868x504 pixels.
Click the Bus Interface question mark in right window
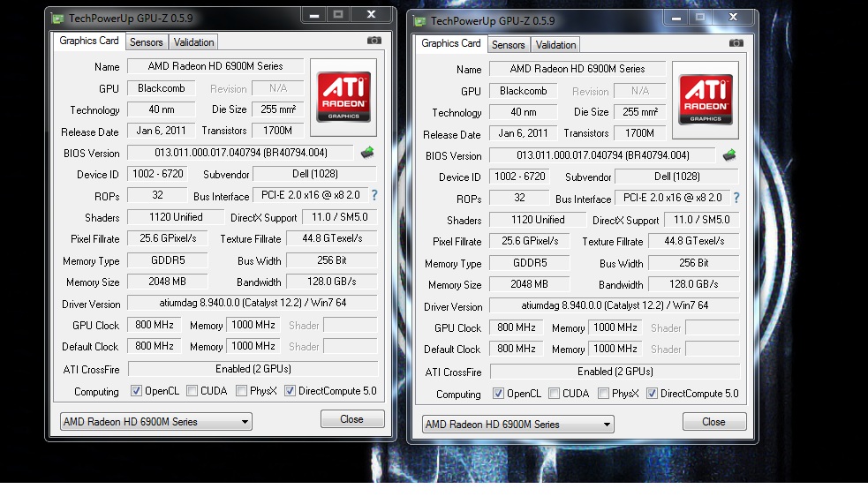point(736,198)
